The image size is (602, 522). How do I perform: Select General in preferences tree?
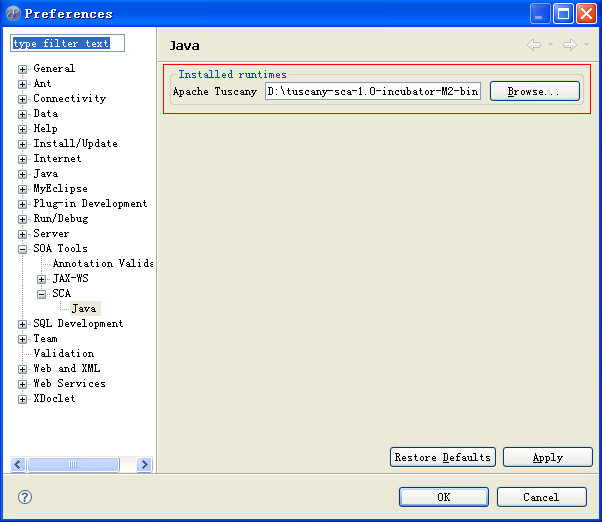(54, 68)
